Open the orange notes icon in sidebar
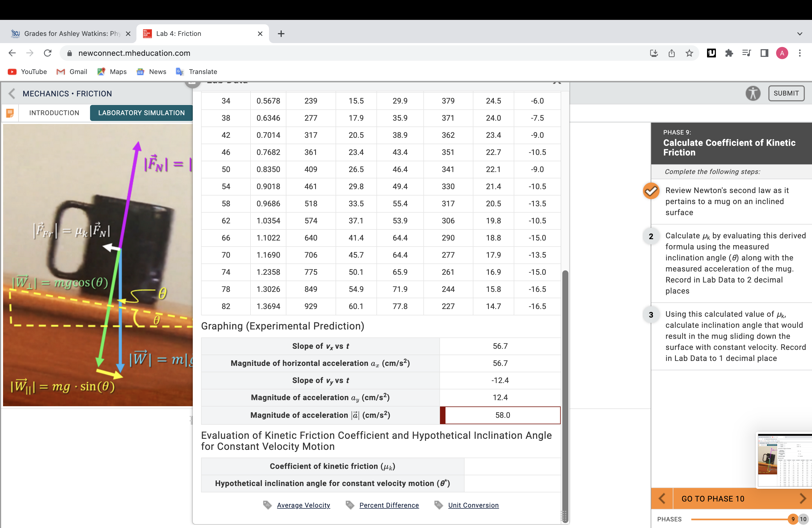812x528 pixels. pyautogui.click(x=10, y=113)
